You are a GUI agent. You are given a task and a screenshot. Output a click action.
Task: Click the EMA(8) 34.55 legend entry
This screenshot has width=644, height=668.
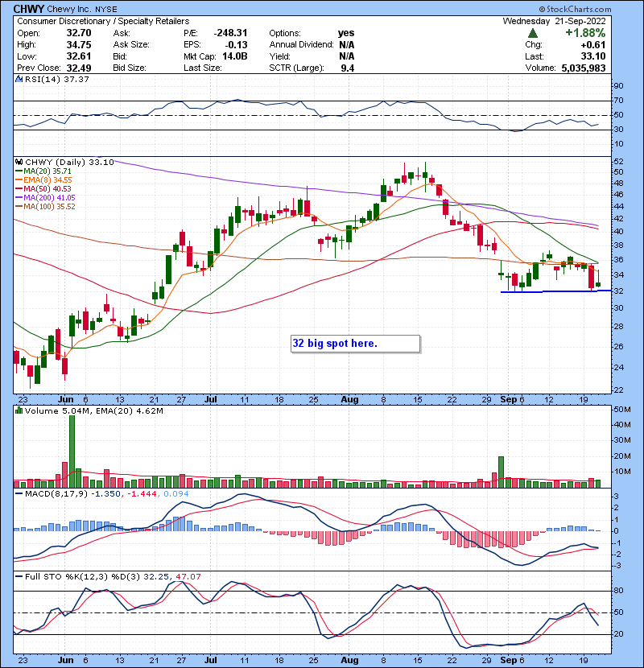pos(43,180)
